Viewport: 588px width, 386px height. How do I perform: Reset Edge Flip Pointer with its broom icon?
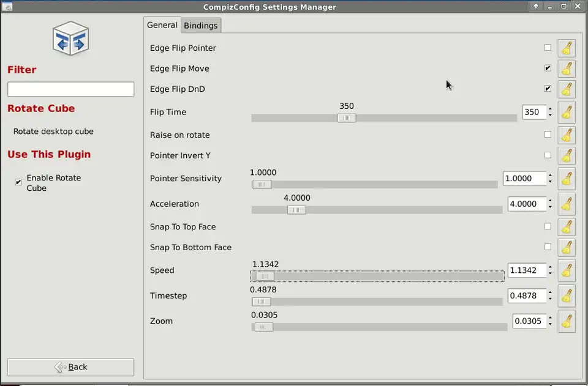click(567, 48)
